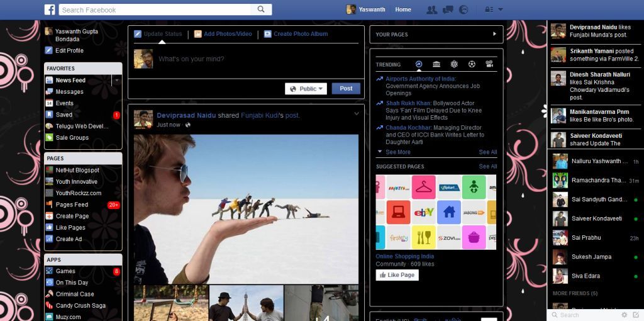The width and height of the screenshot is (644, 321).
Task: Click the Edit Profile pencil icon
Action: pos(49,50)
